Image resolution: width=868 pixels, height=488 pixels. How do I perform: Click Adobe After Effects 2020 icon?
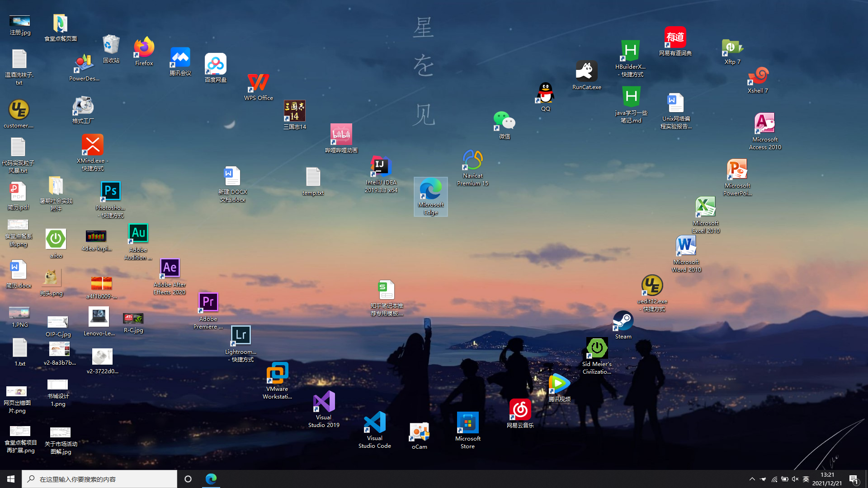[170, 277]
